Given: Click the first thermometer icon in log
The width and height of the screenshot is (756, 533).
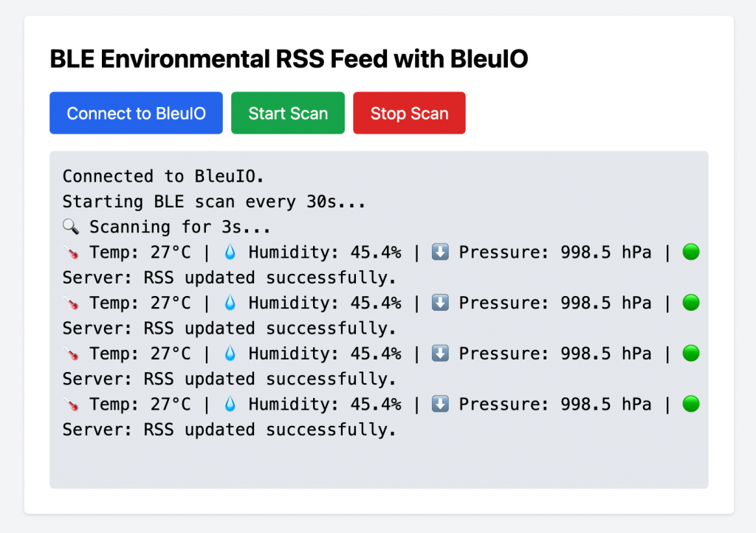Looking at the screenshot, I should [71, 252].
